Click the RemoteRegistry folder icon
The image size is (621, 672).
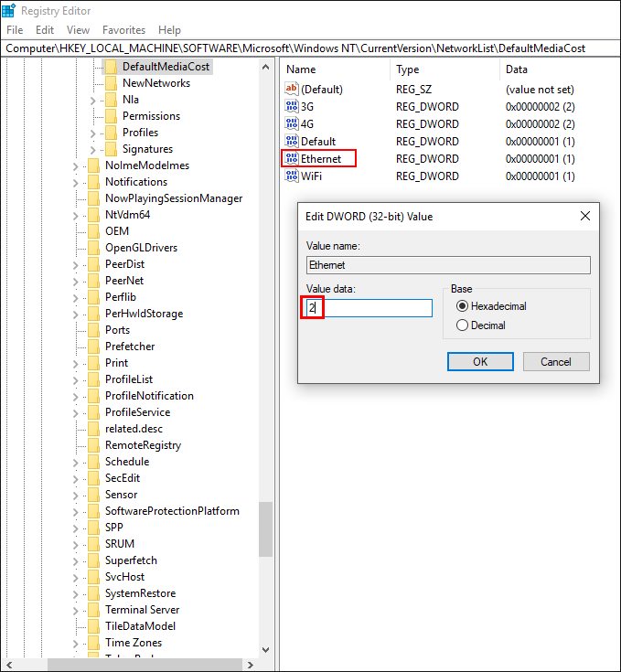[93, 445]
